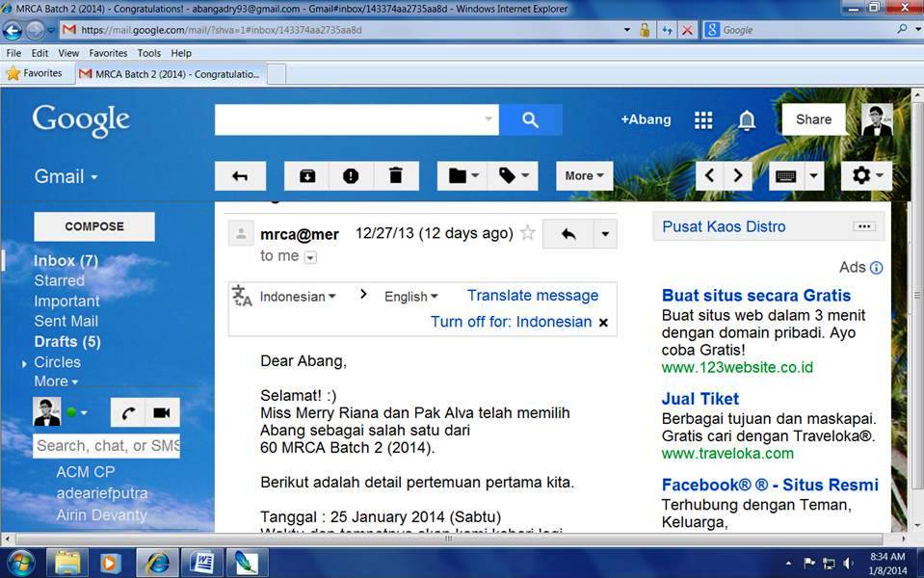The image size is (924, 578).
Task: Open the Google apps grid
Action: click(703, 120)
